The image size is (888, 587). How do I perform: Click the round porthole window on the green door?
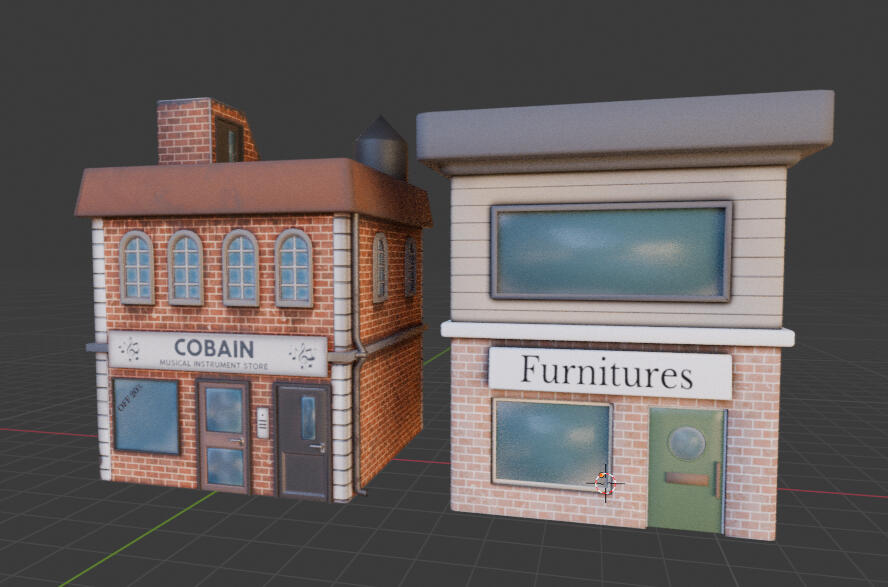687,442
